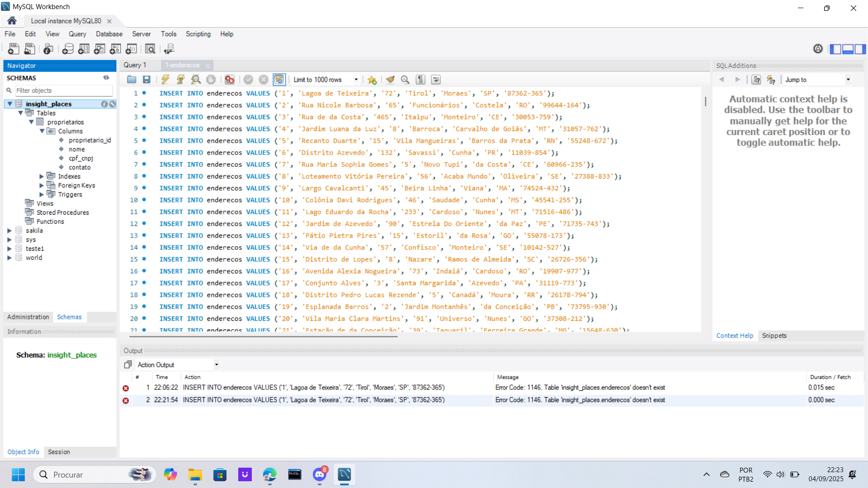Toggle the right sidebar panel visibility
The height and width of the screenshot is (488, 868).
tap(860, 49)
